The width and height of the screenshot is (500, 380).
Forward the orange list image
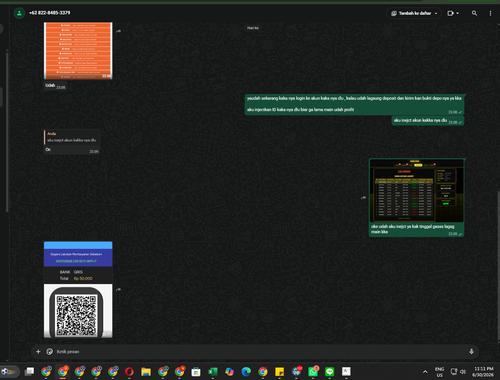[x=118, y=31]
